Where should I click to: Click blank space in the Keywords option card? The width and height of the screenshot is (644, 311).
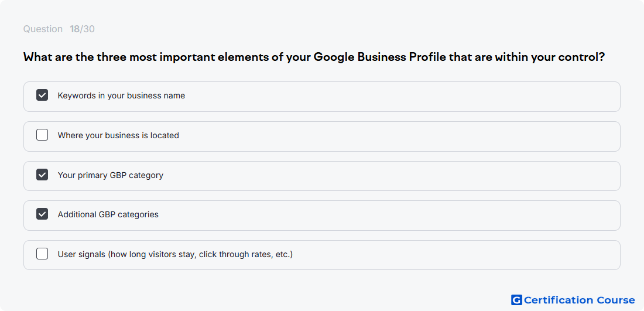click(403, 97)
